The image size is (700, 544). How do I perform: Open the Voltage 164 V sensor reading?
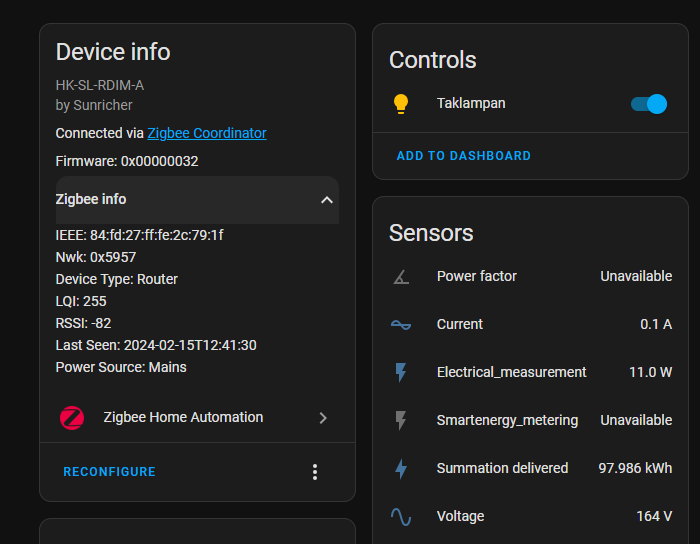click(x=653, y=516)
